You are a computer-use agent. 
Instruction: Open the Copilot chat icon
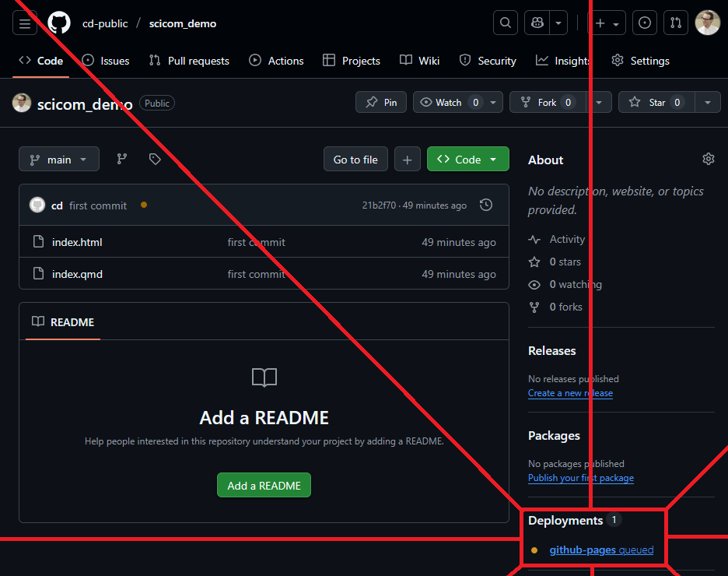(537, 23)
